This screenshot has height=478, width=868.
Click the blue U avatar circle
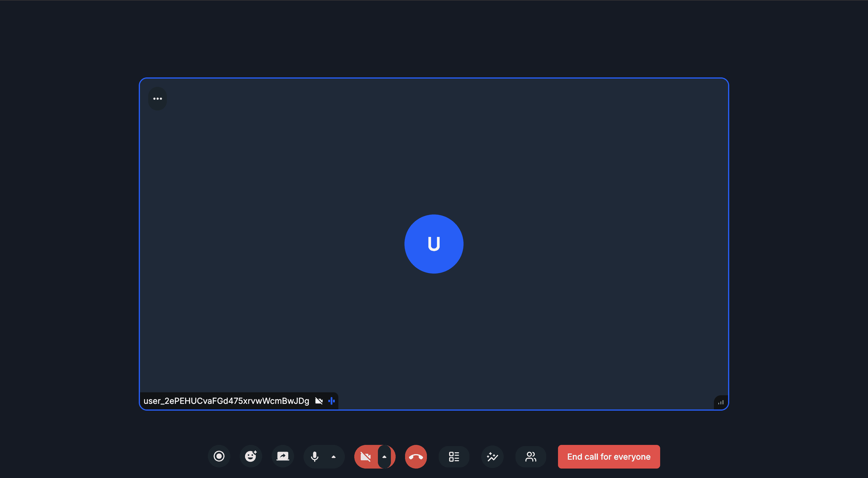tap(434, 244)
